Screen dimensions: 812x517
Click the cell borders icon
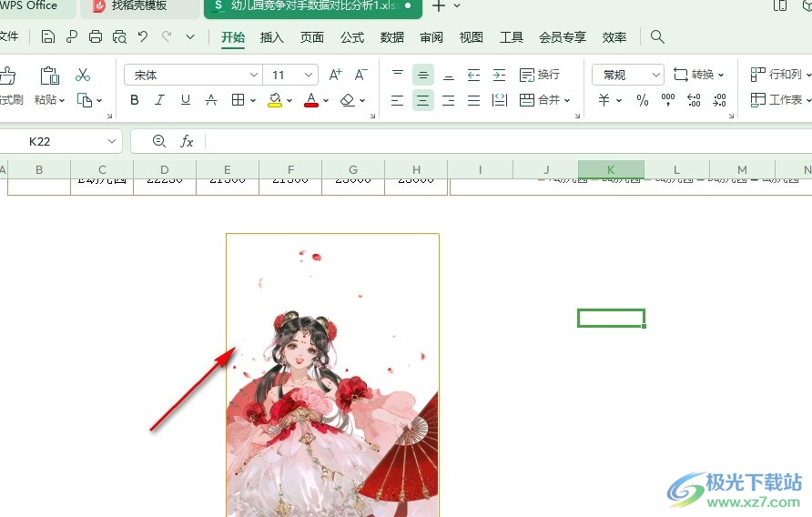pyautogui.click(x=238, y=100)
